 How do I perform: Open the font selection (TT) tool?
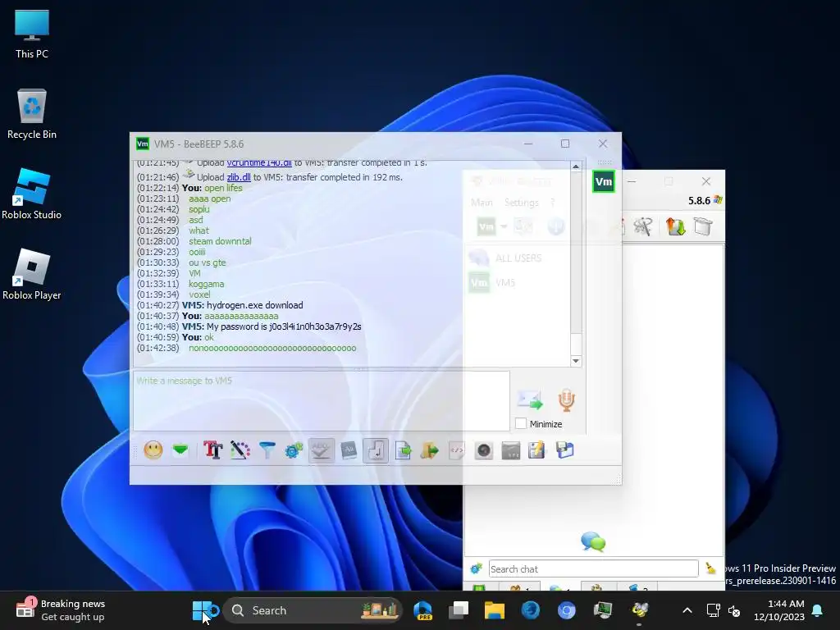pos(212,450)
